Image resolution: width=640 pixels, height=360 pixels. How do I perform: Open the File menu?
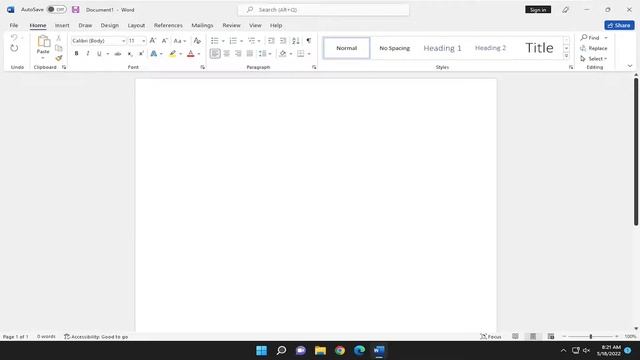coord(14,25)
